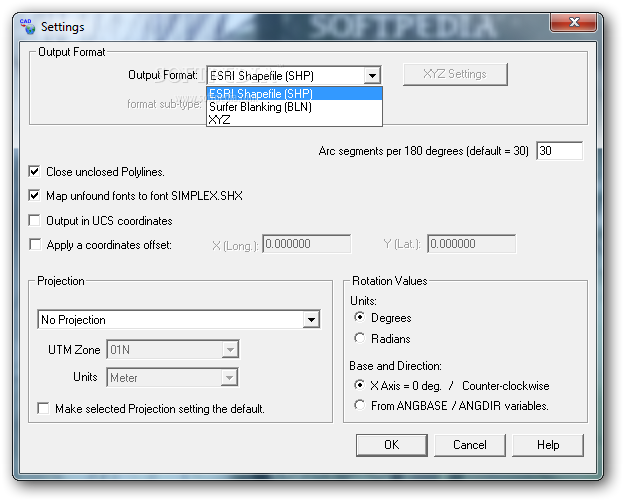The height and width of the screenshot is (501, 624).
Task: Click the Settings title bar app icon
Action: pyautogui.click(x=27, y=26)
